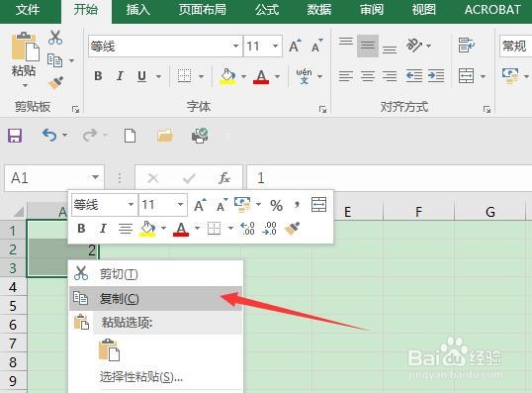
Task: Increase decimal places in the mini toolbar
Action: click(x=247, y=229)
